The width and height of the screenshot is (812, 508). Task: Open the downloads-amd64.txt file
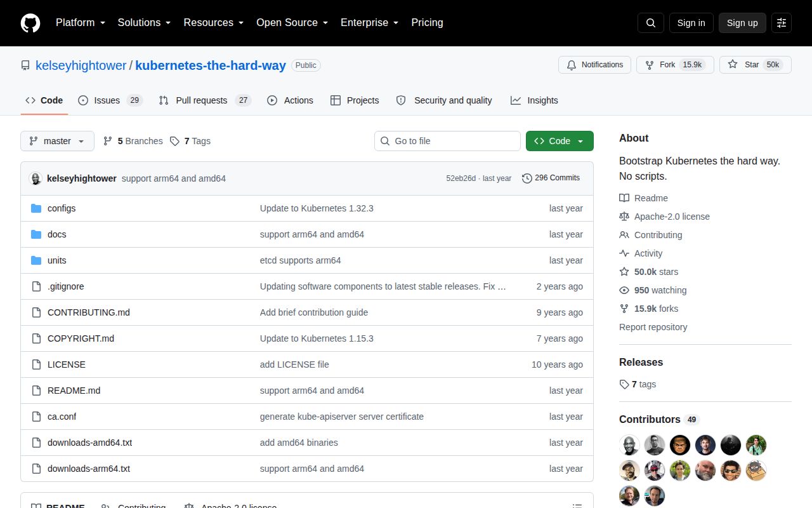coord(89,443)
